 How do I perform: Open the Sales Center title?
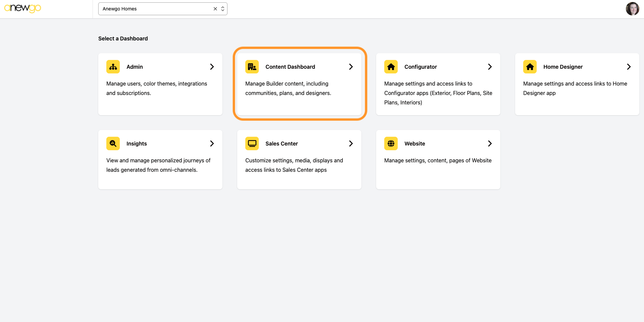pos(282,143)
